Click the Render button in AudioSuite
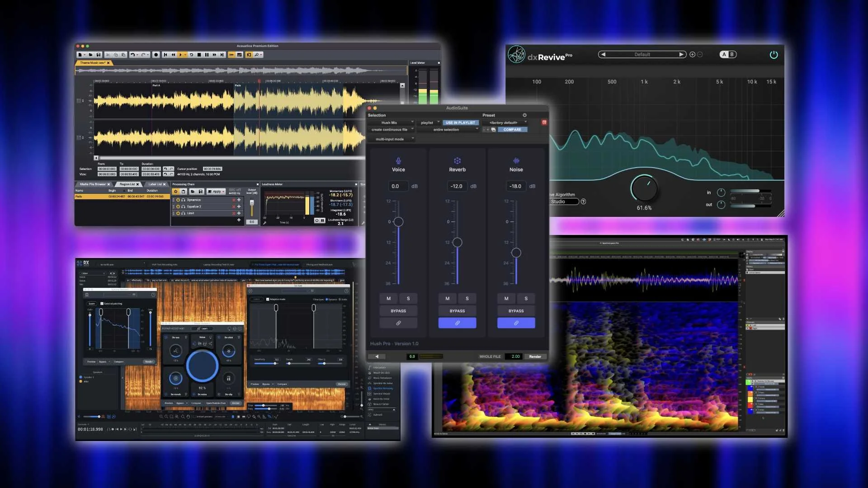Screen dimensions: 868x488 pos(535,357)
